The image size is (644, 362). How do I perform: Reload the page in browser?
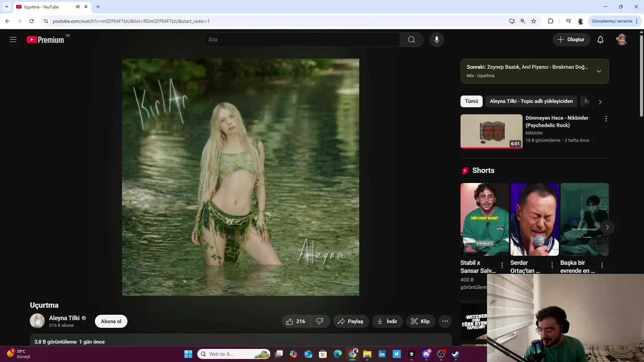[x=31, y=21]
